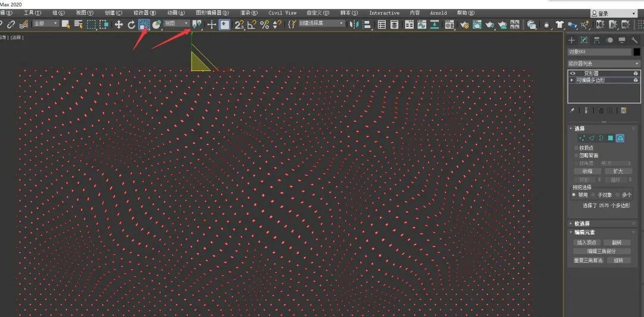
Task: Click the 收缩 button
Action: 587,171
